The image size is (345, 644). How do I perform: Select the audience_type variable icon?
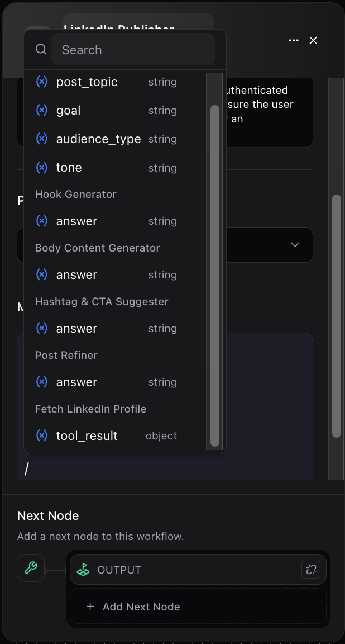tap(41, 139)
